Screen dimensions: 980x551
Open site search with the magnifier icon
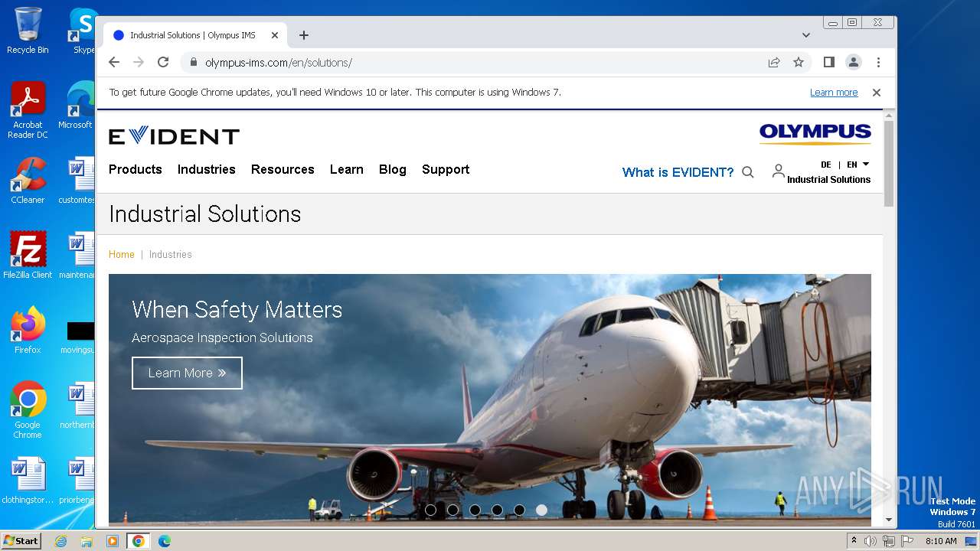pos(748,172)
